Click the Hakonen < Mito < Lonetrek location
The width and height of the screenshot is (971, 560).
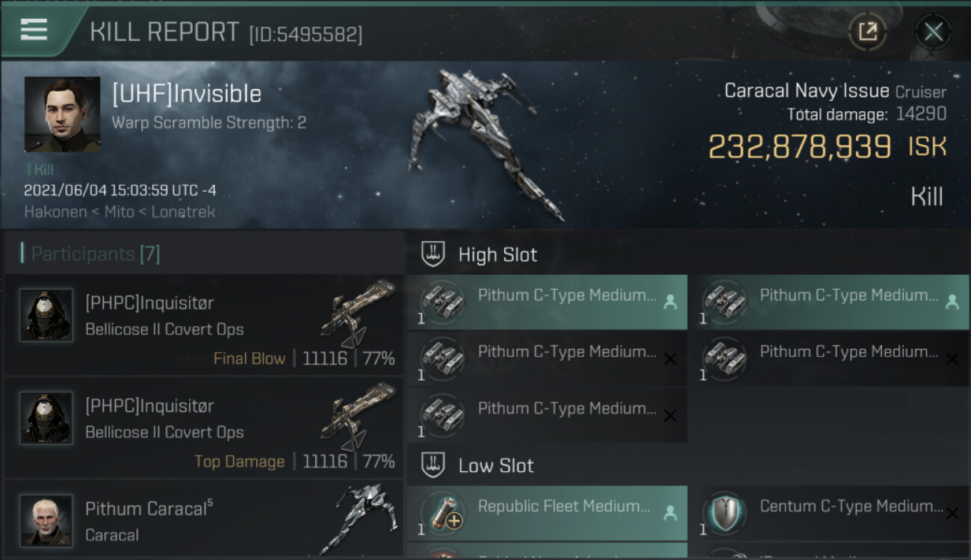[x=120, y=212]
